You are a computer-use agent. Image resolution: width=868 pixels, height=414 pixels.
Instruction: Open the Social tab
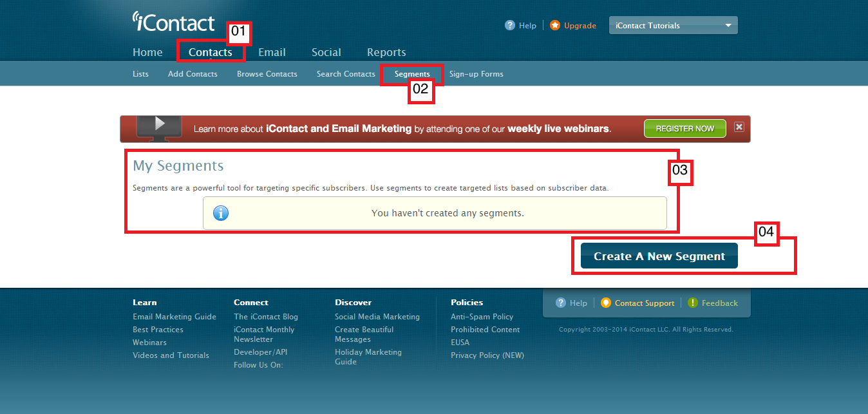(326, 52)
